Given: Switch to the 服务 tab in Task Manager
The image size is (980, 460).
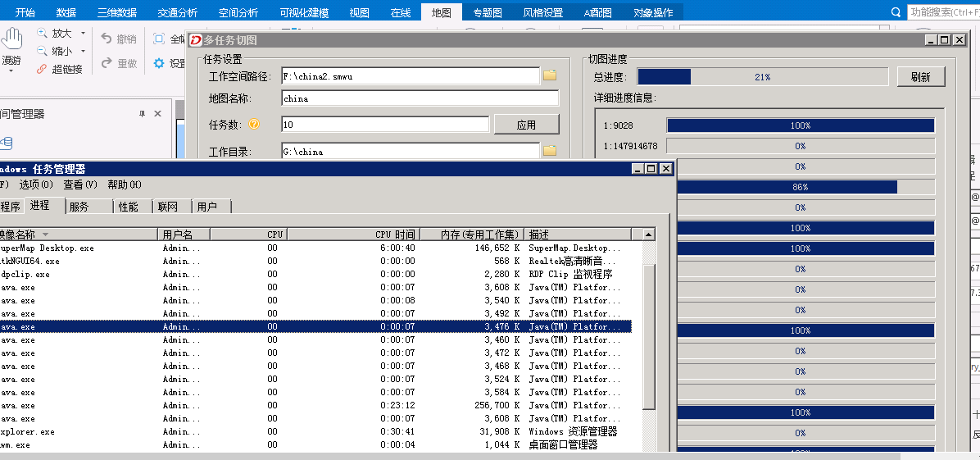Looking at the screenshot, I should click(x=89, y=207).
